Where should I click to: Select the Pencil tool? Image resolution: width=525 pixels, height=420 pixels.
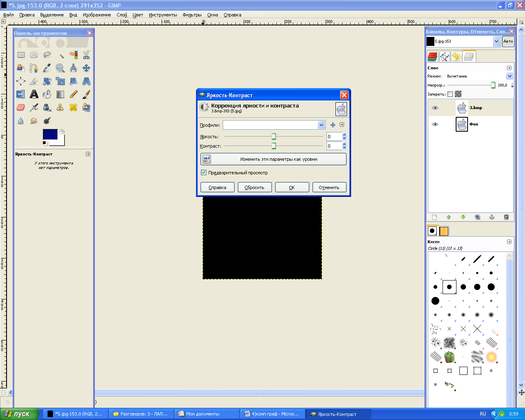(73, 94)
